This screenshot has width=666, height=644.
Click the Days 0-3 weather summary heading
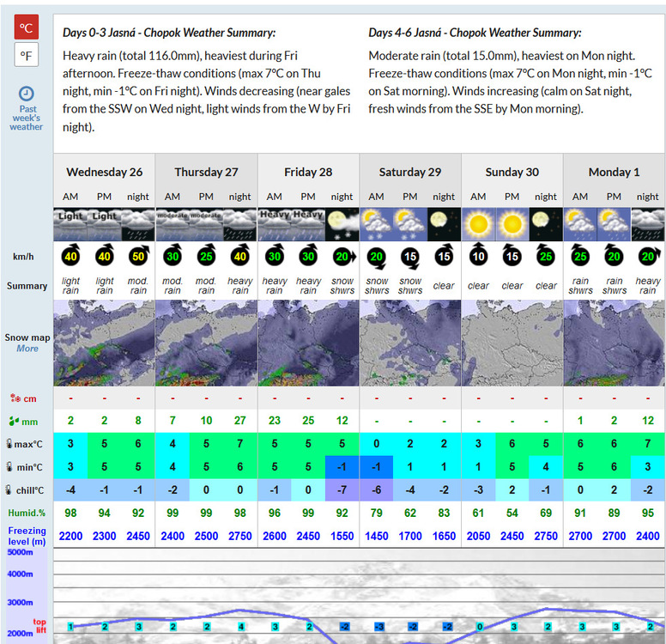click(x=169, y=33)
